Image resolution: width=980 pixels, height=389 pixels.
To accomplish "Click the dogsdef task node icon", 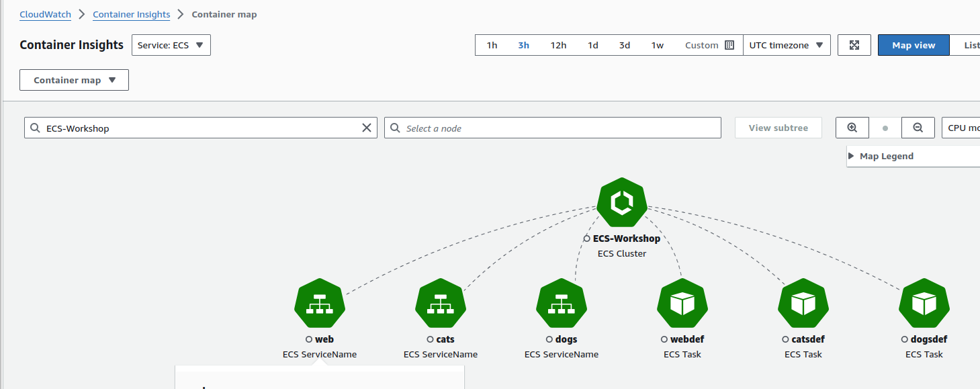I will click(x=924, y=304).
